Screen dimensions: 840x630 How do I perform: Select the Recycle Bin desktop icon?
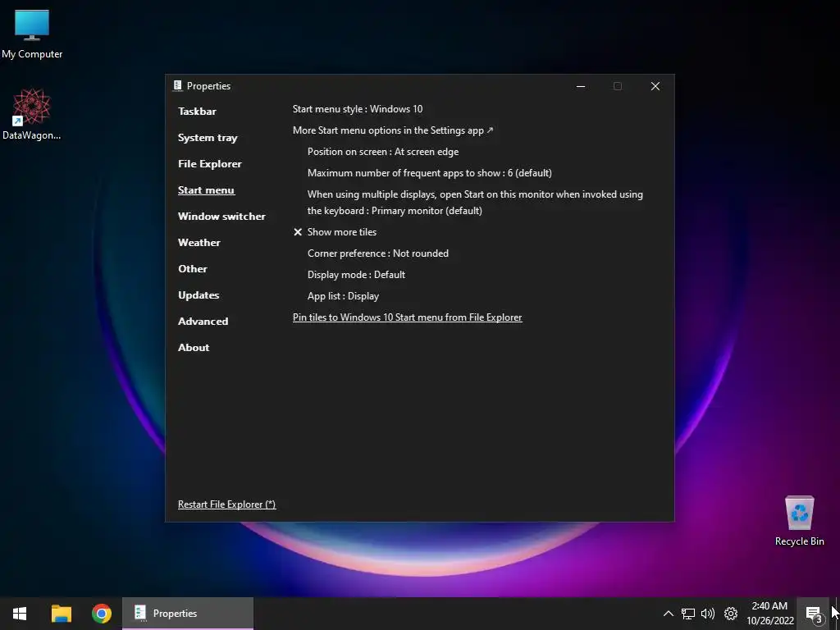pos(799,521)
